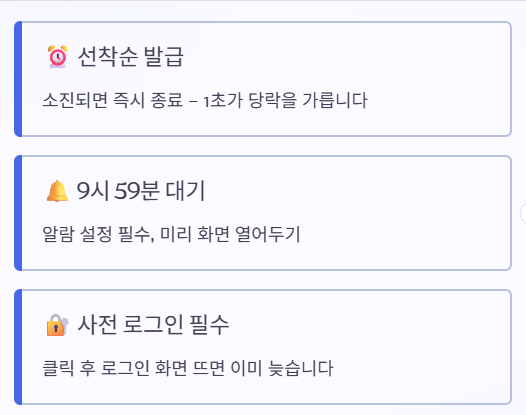Click the dash separator in the first card's description

point(193,101)
